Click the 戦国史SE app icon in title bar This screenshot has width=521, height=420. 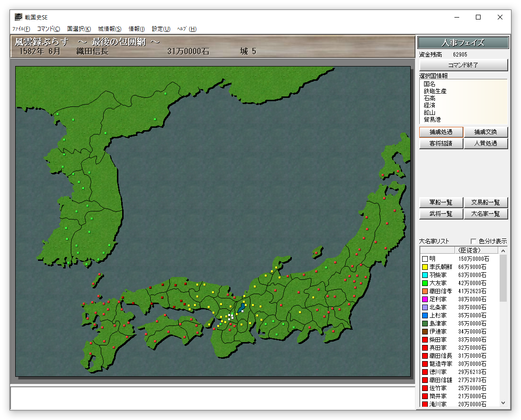(18, 17)
